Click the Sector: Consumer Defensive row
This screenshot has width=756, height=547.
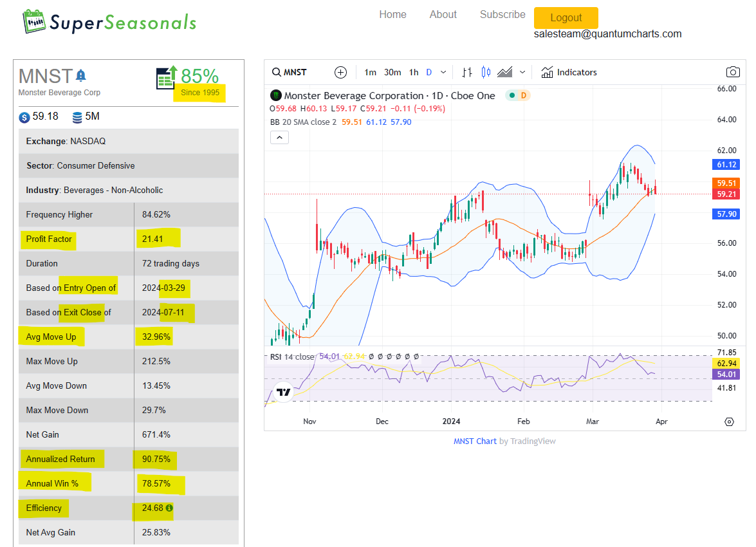tap(129, 166)
